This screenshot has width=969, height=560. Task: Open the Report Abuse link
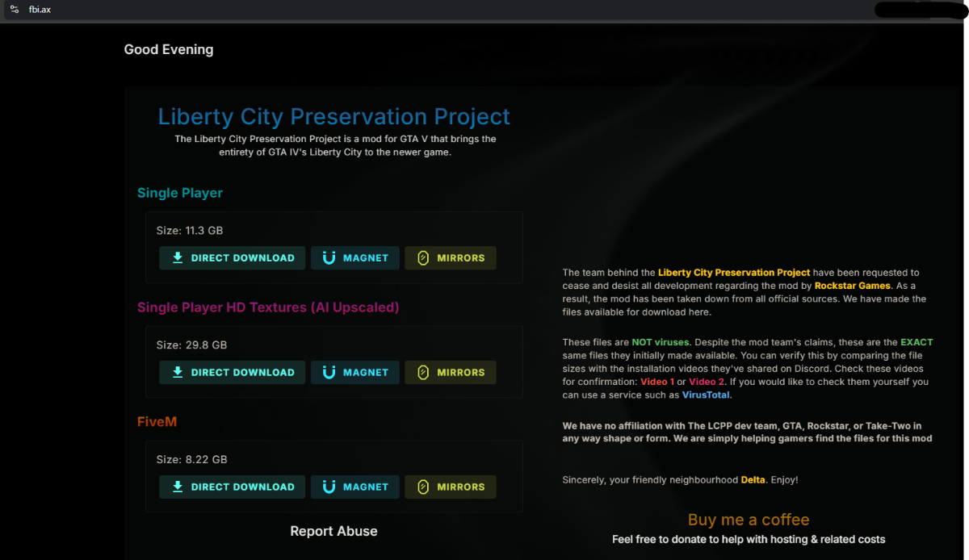tap(333, 531)
